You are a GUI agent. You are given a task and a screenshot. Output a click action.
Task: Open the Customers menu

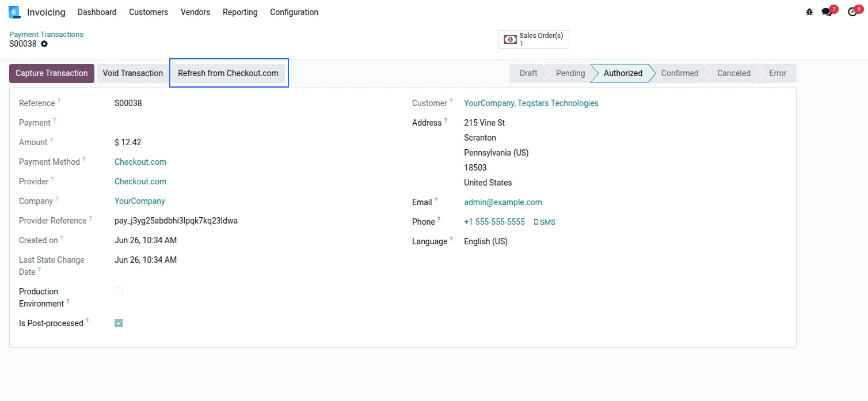pos(149,12)
